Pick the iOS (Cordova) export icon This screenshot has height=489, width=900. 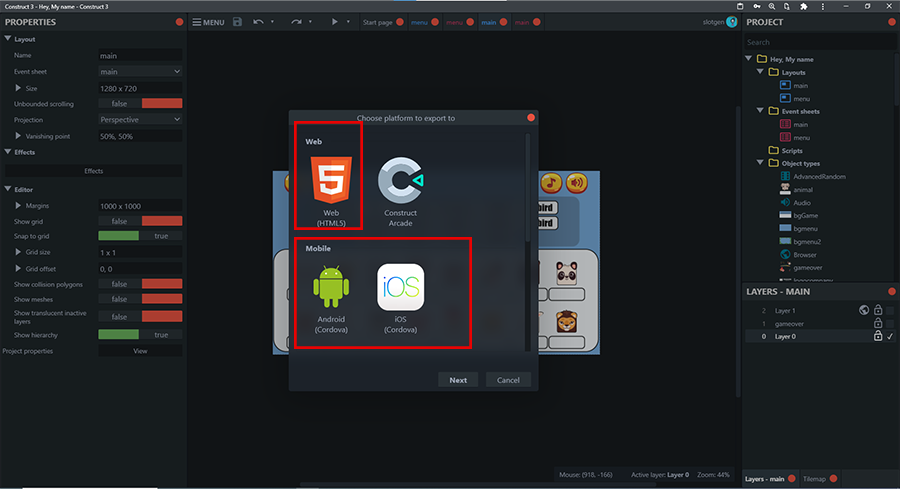(401, 287)
